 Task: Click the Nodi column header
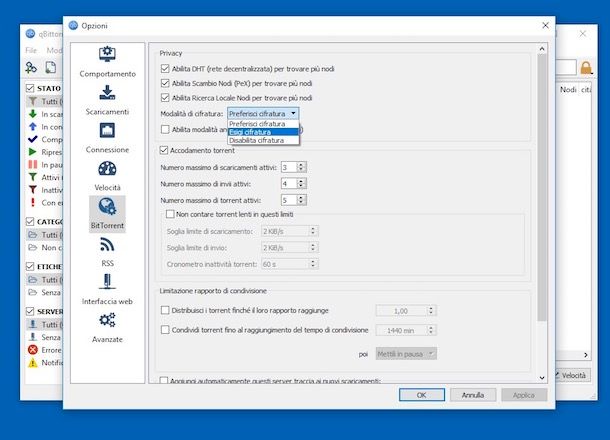pyautogui.click(x=568, y=89)
